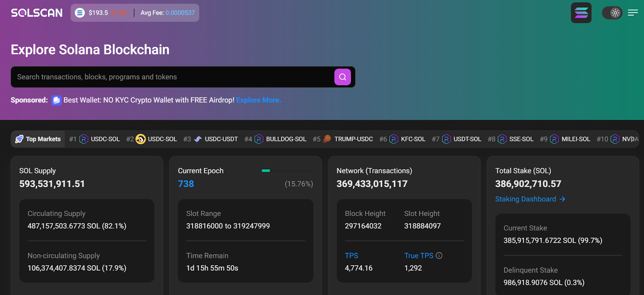This screenshot has height=295, width=644.
Task: Open the BULLDOG-SOL market
Action: pos(286,139)
